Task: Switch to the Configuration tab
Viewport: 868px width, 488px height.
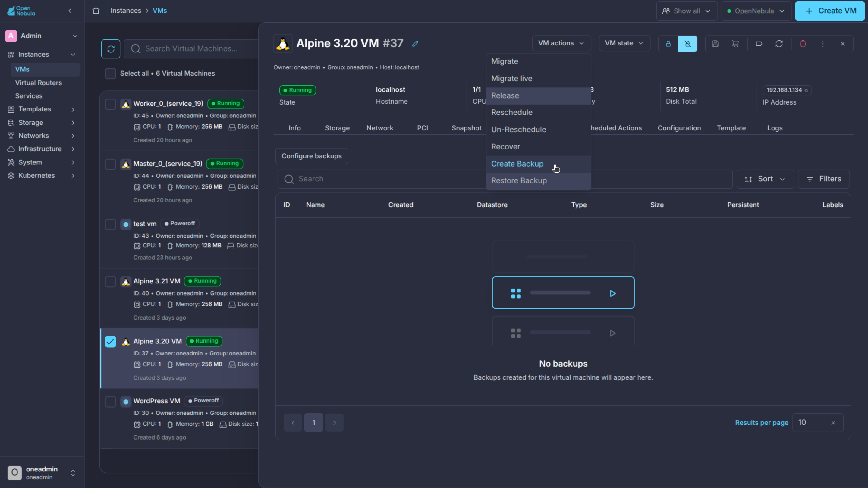Action: tap(679, 128)
